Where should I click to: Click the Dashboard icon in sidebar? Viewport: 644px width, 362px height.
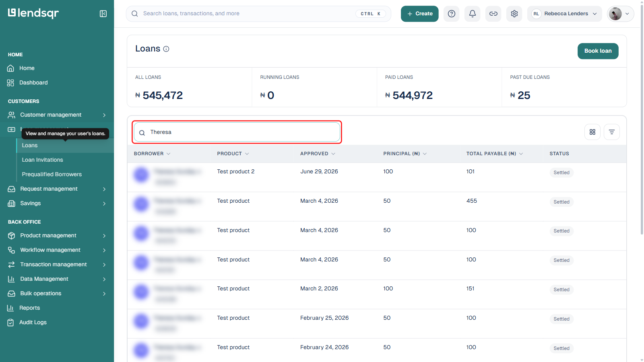pos(11,83)
